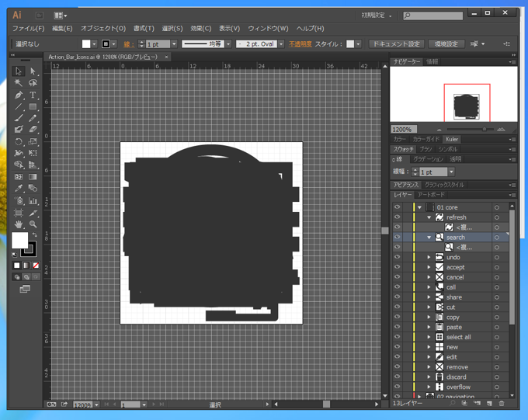Pick the Line Segment tool
Screen dimensions: 528x420
click(x=18, y=107)
